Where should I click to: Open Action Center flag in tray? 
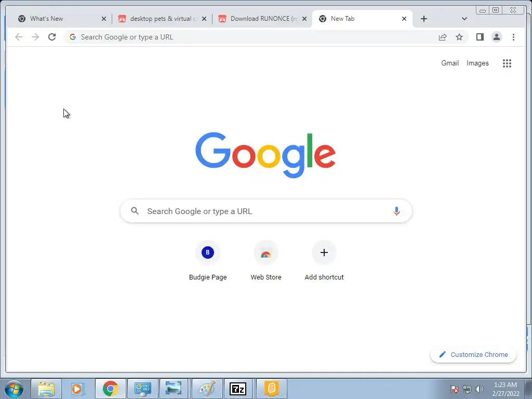(455, 389)
